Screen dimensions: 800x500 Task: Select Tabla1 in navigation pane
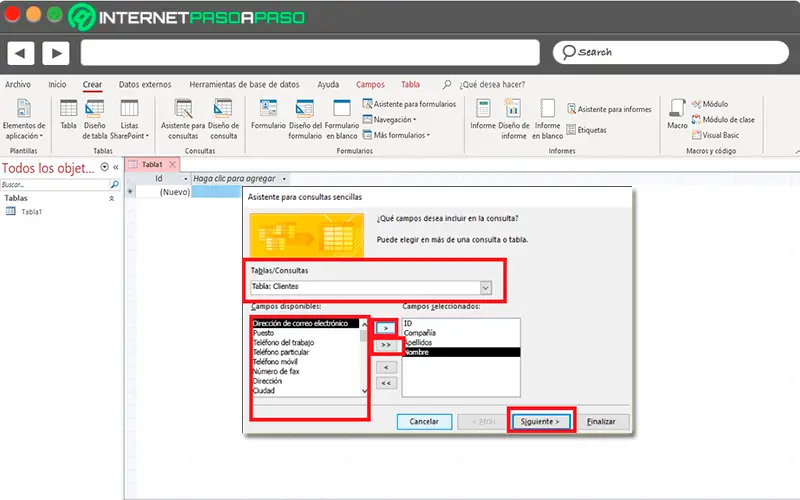[31, 212]
